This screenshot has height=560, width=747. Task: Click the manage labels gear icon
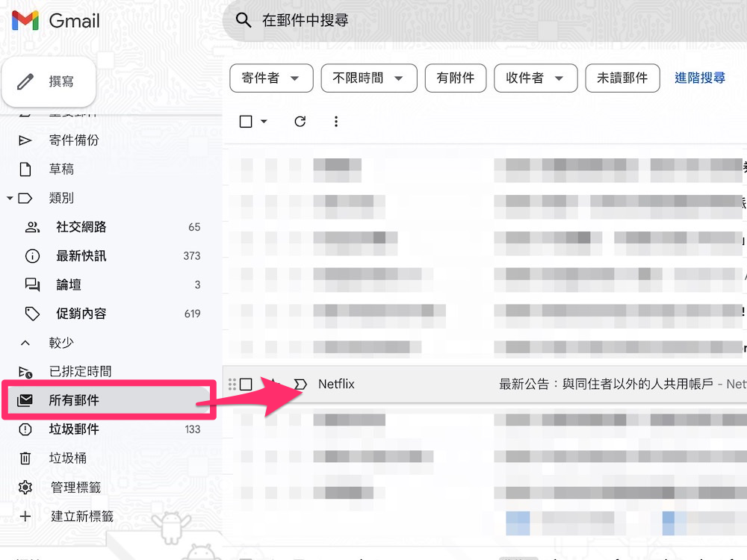pos(25,487)
